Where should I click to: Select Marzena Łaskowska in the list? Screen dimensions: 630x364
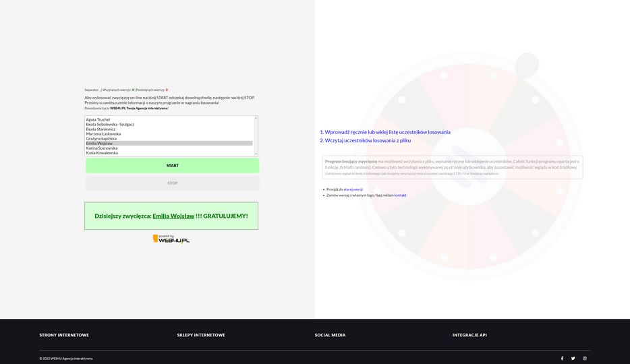tap(103, 133)
